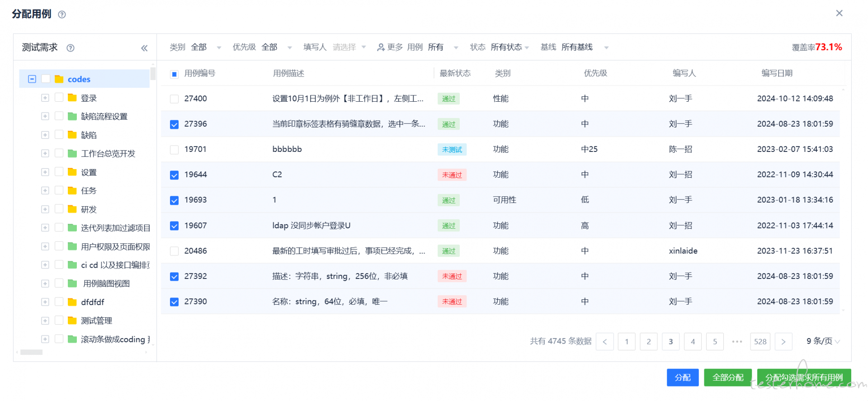Image resolution: width=868 pixels, height=401 pixels.
Task: Go to page 4 in pagination
Action: (693, 342)
